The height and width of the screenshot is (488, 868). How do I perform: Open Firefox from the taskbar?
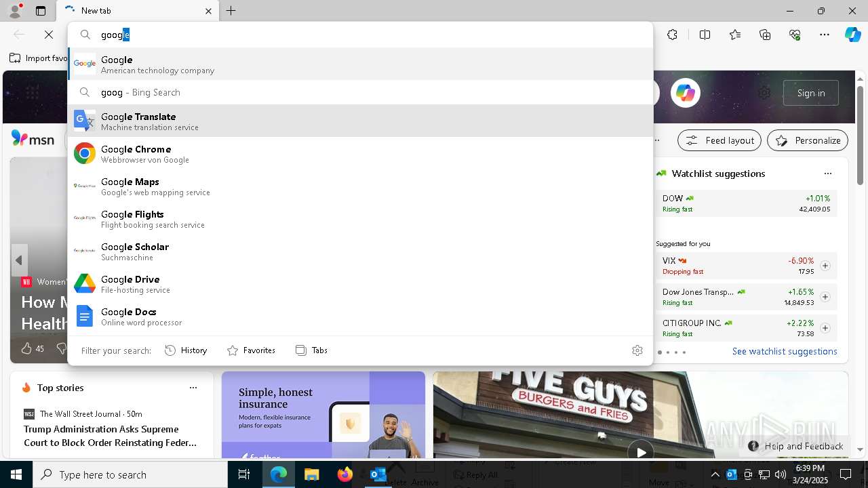[345, 474]
